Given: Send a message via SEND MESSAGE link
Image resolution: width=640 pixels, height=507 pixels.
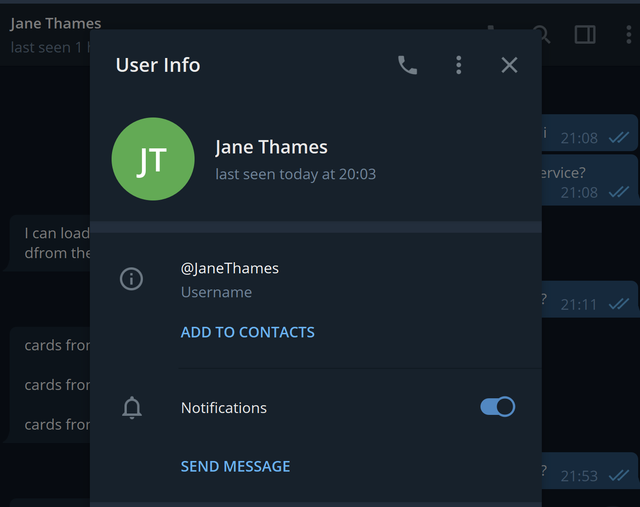Looking at the screenshot, I should pos(235,466).
